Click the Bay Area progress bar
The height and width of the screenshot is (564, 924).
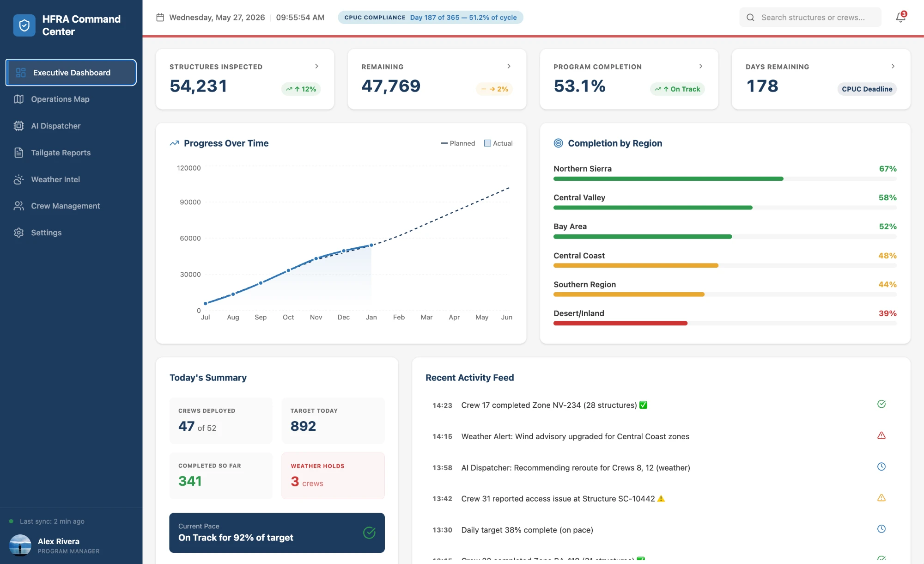(725, 236)
